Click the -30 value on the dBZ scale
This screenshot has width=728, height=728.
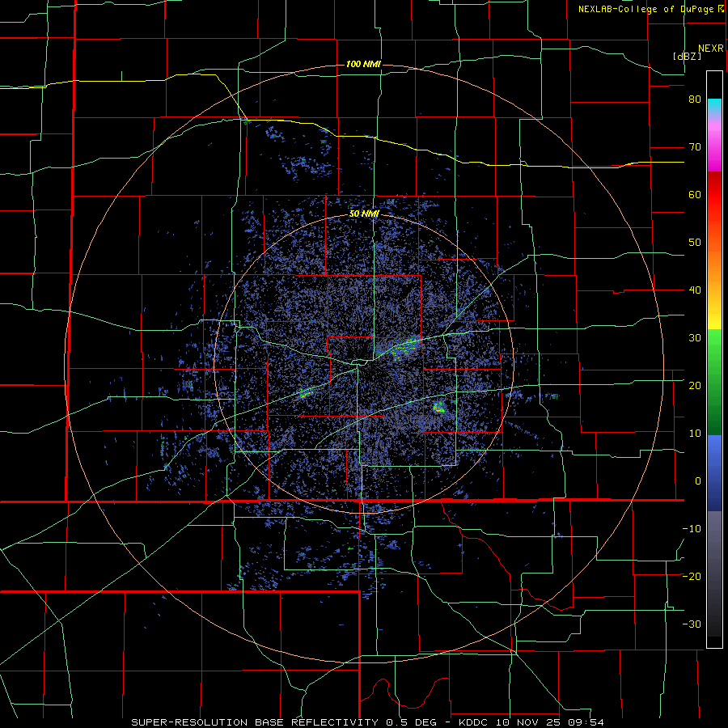[692, 624]
